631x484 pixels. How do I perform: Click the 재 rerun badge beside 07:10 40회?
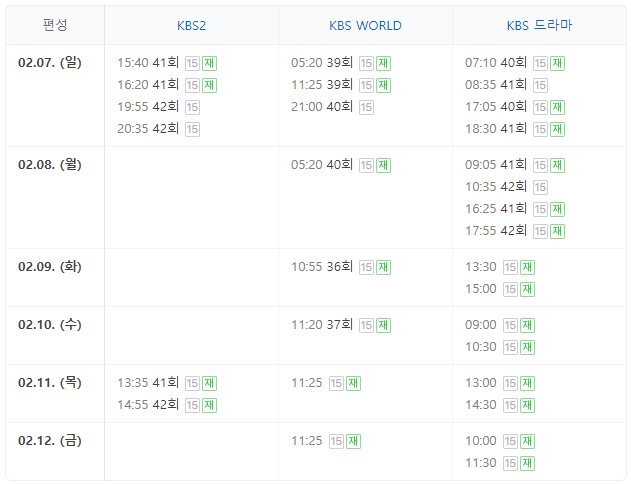pos(557,63)
